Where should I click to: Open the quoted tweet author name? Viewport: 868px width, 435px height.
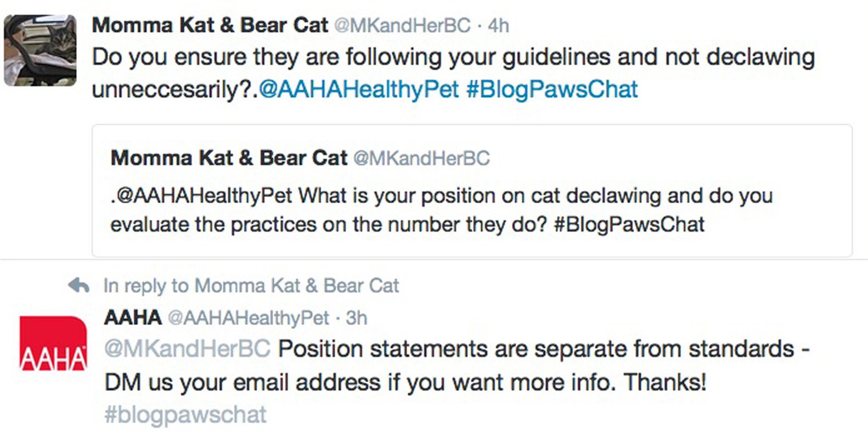click(x=229, y=158)
